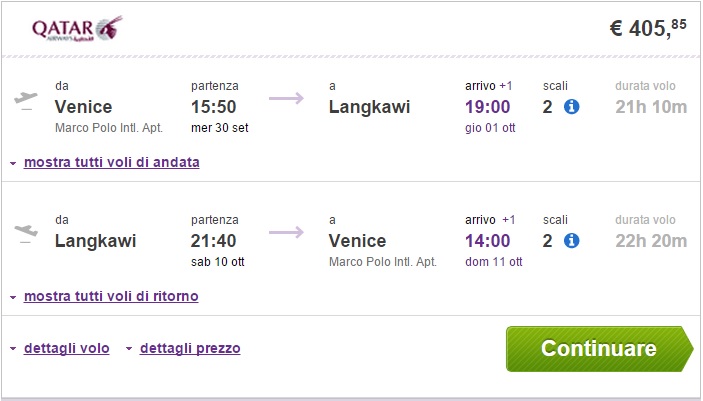The width and height of the screenshot is (703, 401).
Task: Click the 21h 10m flight duration
Action: (x=651, y=107)
